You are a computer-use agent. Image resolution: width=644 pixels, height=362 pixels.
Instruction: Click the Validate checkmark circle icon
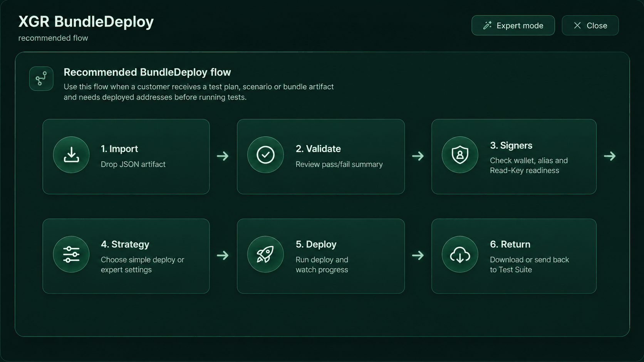(x=265, y=155)
